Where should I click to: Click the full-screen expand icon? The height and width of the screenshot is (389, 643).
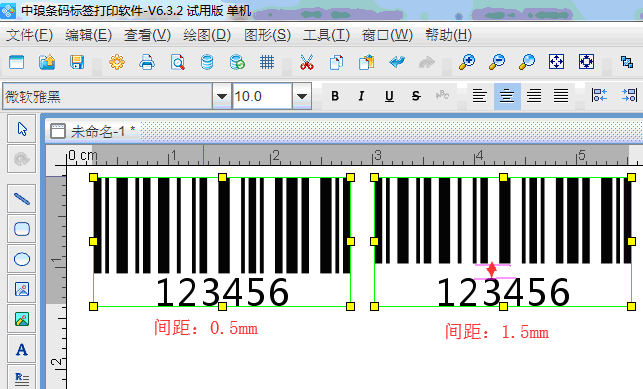point(586,62)
